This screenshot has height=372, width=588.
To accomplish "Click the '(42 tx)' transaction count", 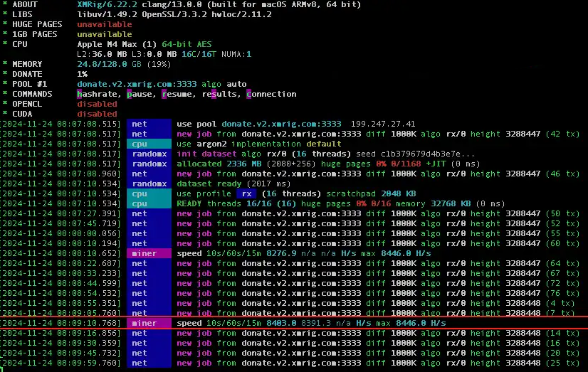I will pos(562,134).
